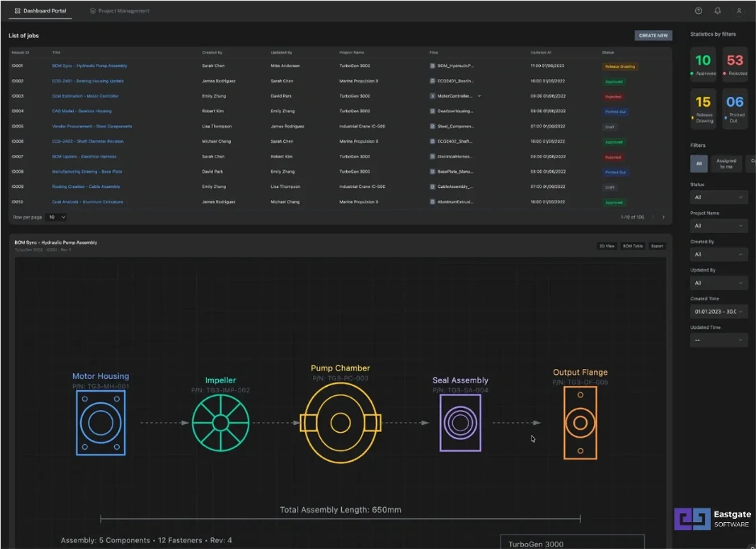Open the Status filter dropdown
The height and width of the screenshot is (549, 756).
(x=719, y=197)
